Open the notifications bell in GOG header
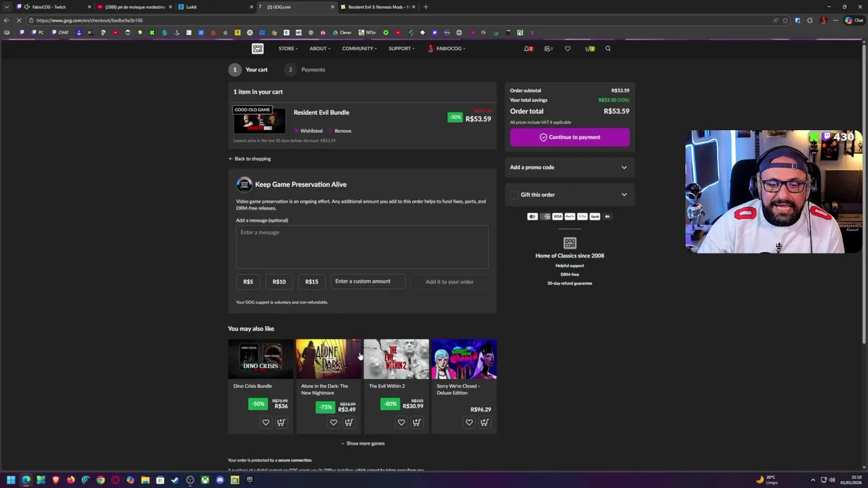 point(528,48)
